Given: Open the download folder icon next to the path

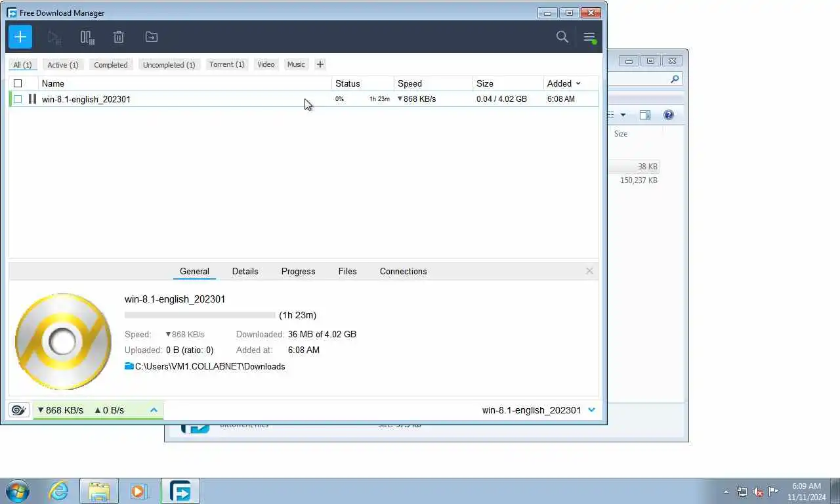Looking at the screenshot, I should click(129, 366).
